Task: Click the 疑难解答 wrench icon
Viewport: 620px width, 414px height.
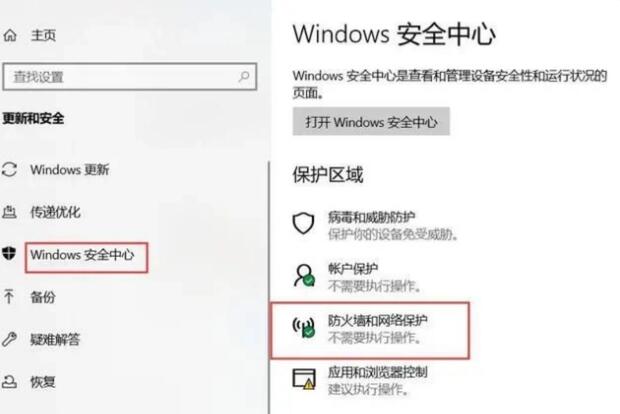Action: [9, 339]
